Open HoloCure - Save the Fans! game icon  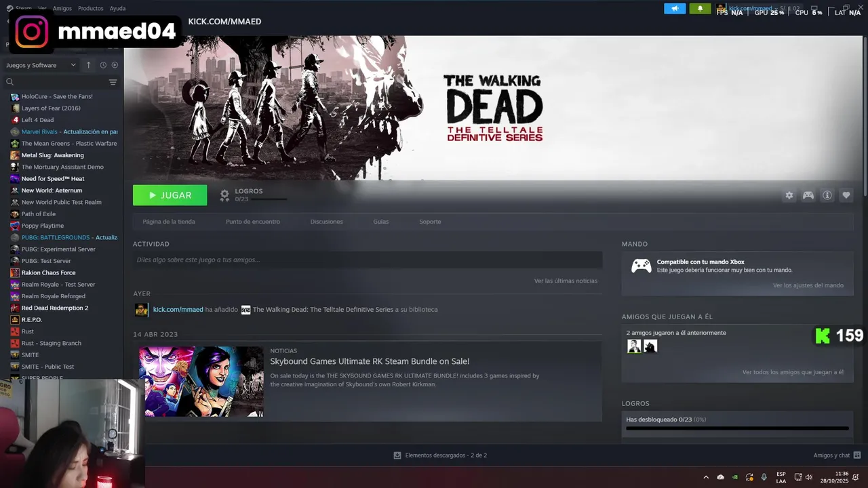click(15, 97)
